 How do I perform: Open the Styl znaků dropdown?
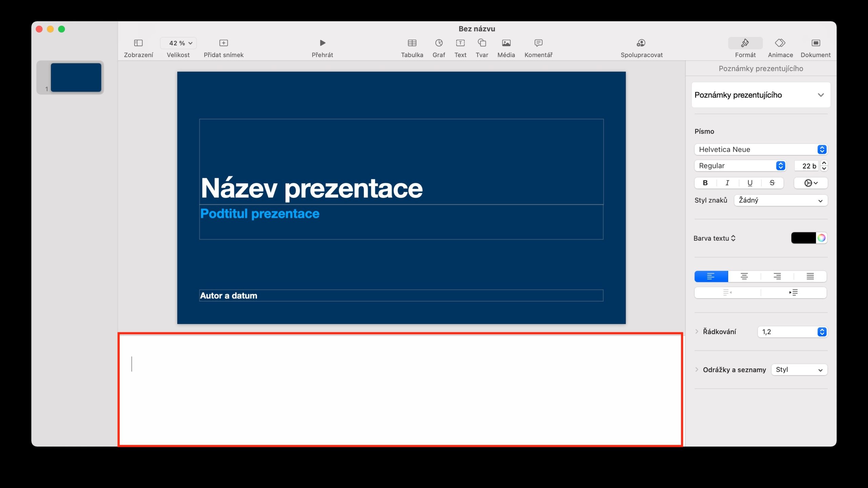[781, 200]
